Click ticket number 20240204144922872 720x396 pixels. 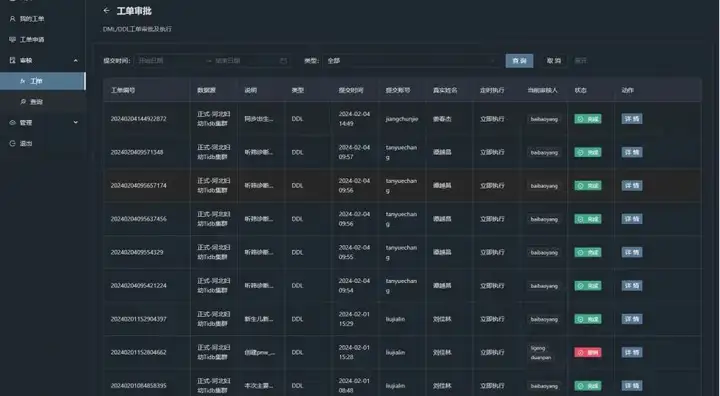pos(138,119)
